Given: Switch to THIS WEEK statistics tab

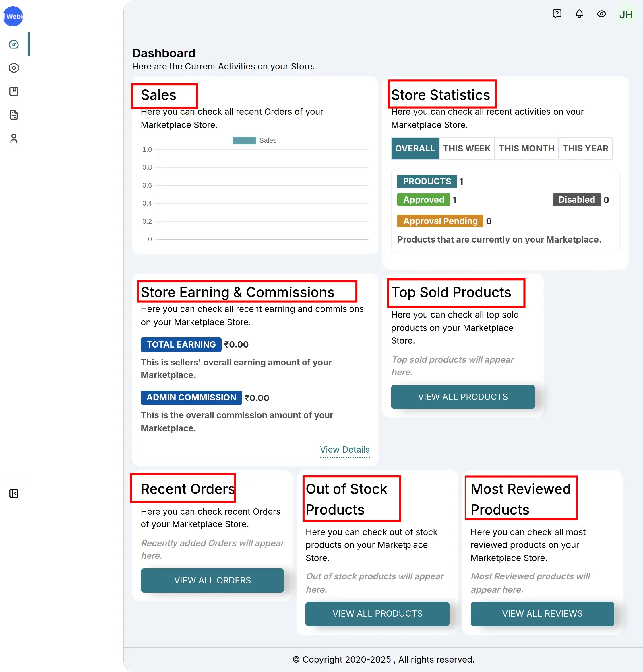Looking at the screenshot, I should 466,148.
